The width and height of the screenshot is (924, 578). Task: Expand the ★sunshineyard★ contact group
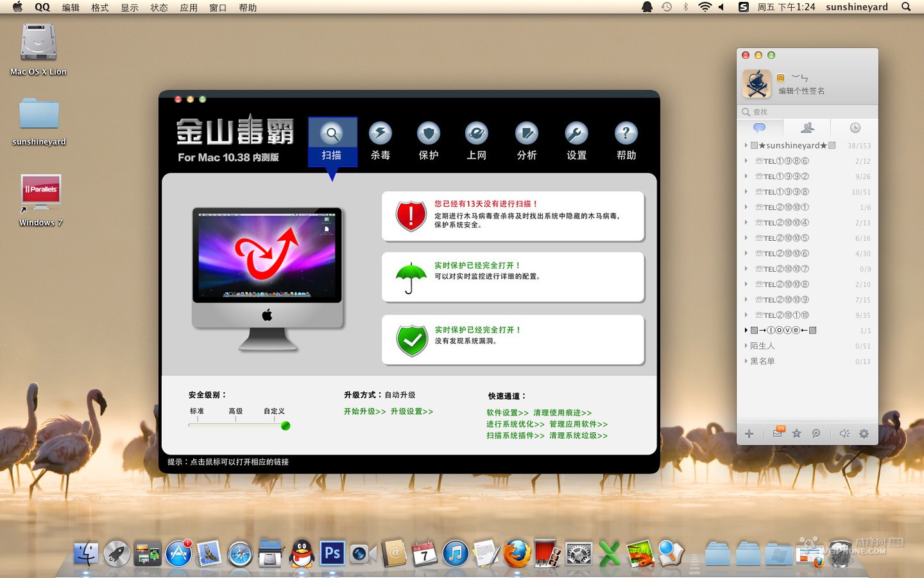click(x=746, y=145)
